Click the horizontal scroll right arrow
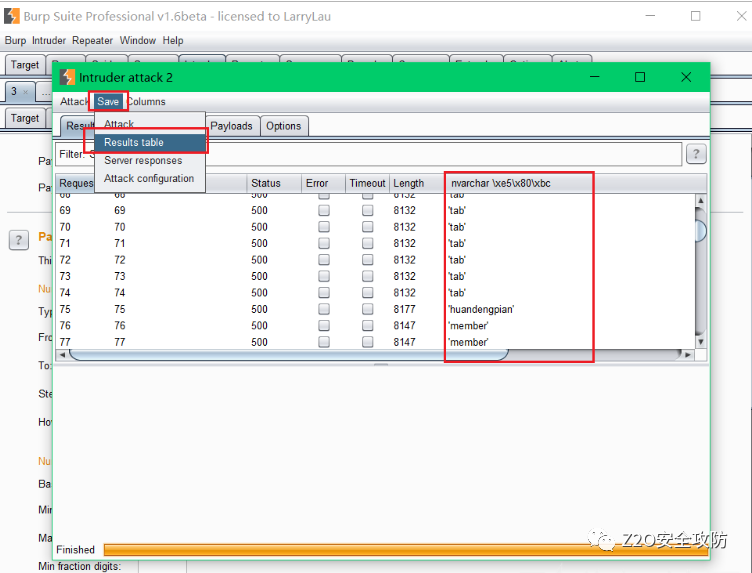This screenshot has width=752, height=573. (688, 355)
